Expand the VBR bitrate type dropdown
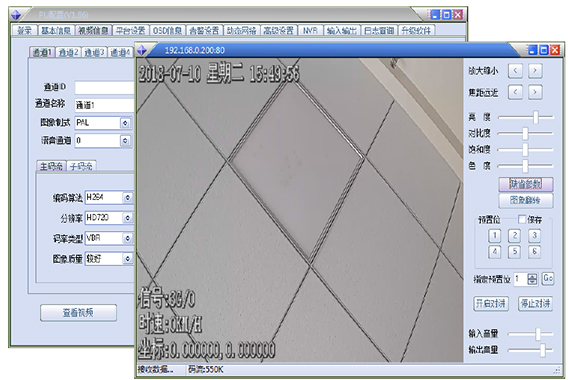Image resolution: width=570 pixels, height=380 pixels. click(127, 238)
